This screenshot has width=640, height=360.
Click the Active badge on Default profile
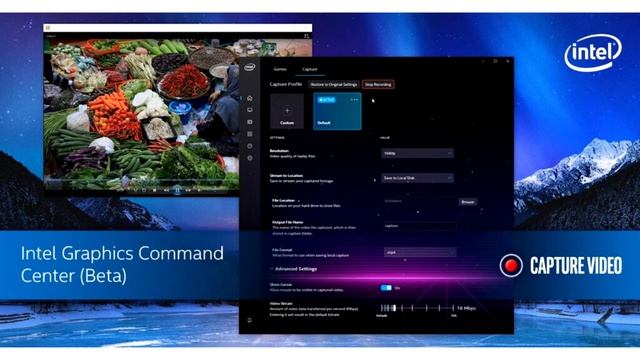tap(327, 100)
